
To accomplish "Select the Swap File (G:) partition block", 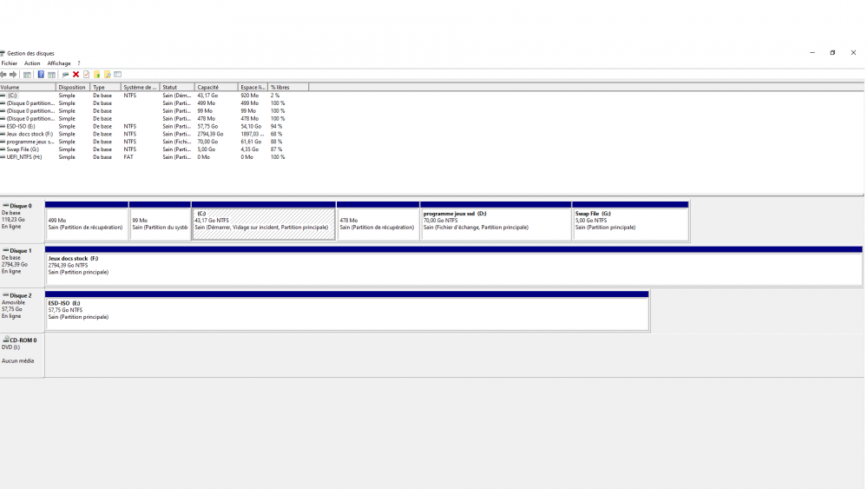I will (x=630, y=221).
